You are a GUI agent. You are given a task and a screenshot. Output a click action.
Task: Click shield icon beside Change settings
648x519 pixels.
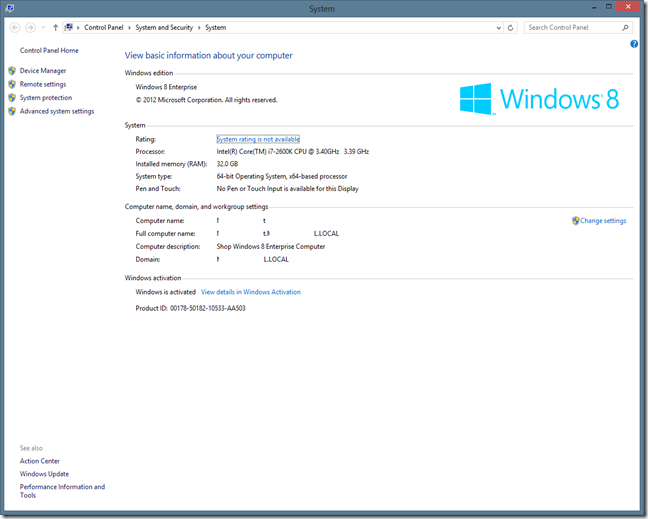click(576, 221)
